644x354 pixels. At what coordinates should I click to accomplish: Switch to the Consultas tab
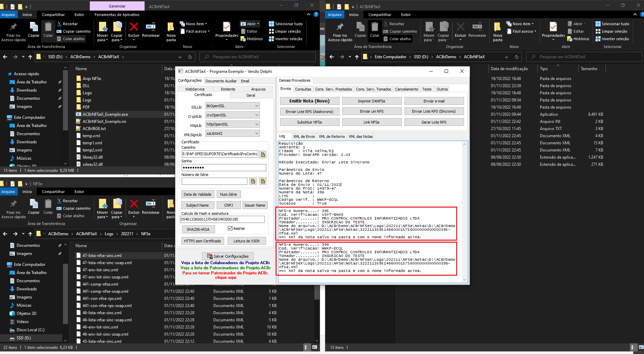303,89
